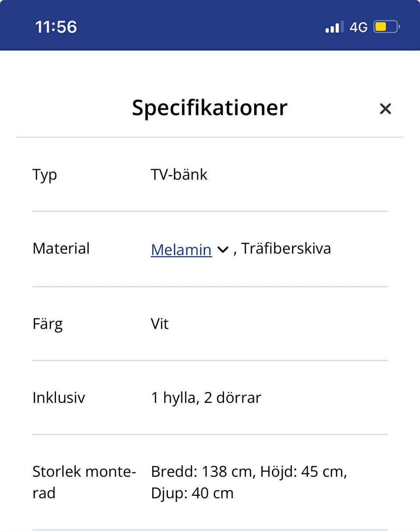This screenshot has width=420, height=532.
Task: Click the Färg row label
Action: click(47, 324)
